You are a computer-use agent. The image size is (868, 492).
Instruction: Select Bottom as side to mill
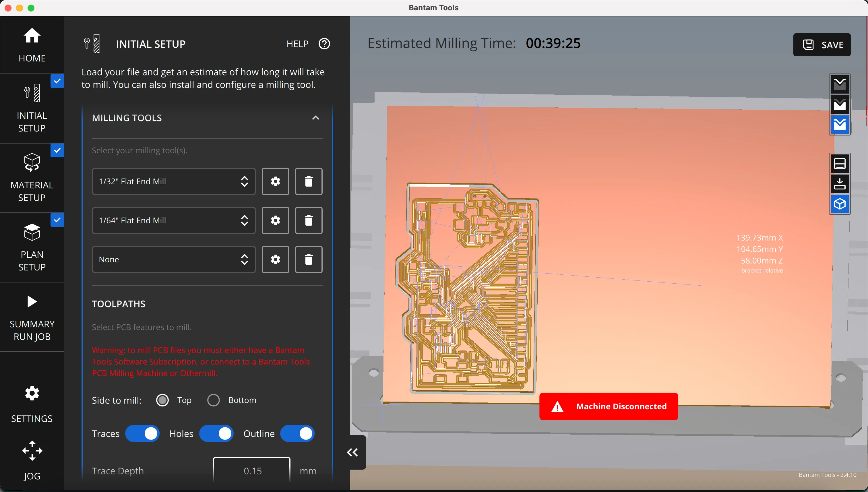(x=214, y=400)
